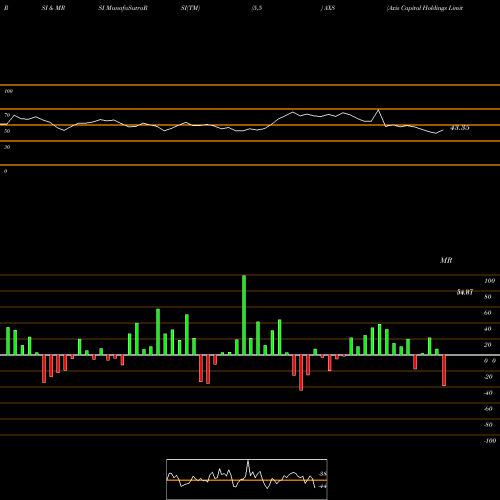Click the "44" label in mini chart
The image size is (500, 500).
coord(323,486)
